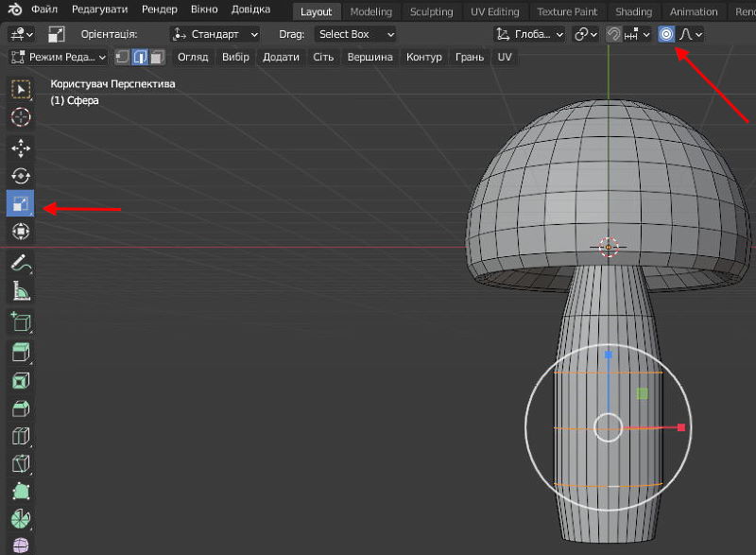The image size is (756, 555).
Task: Click the blue Z-axis scale handle
Action: click(x=609, y=355)
